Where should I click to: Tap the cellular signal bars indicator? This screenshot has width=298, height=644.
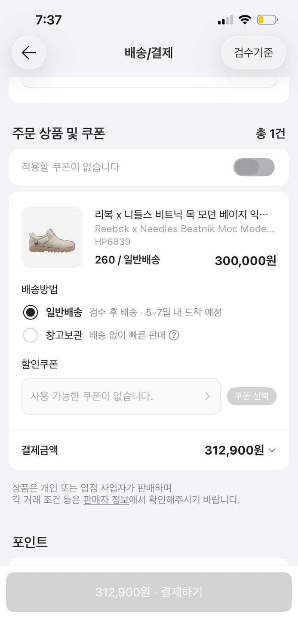tap(224, 19)
